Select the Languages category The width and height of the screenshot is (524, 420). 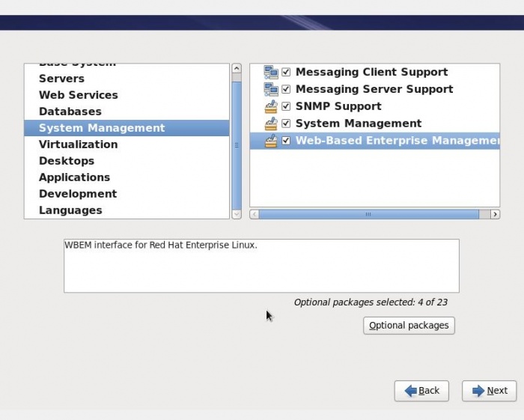[127, 210]
